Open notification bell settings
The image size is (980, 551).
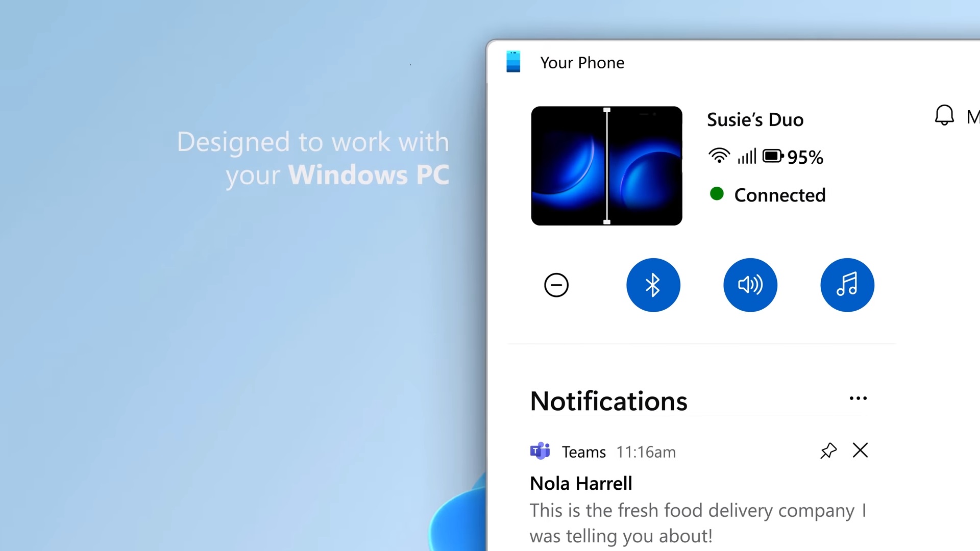(942, 116)
